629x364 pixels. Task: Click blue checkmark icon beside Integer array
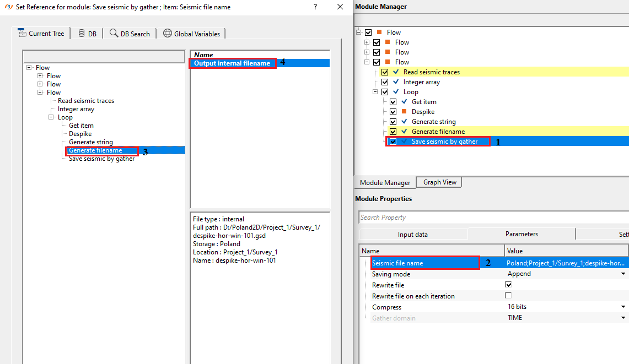[396, 82]
